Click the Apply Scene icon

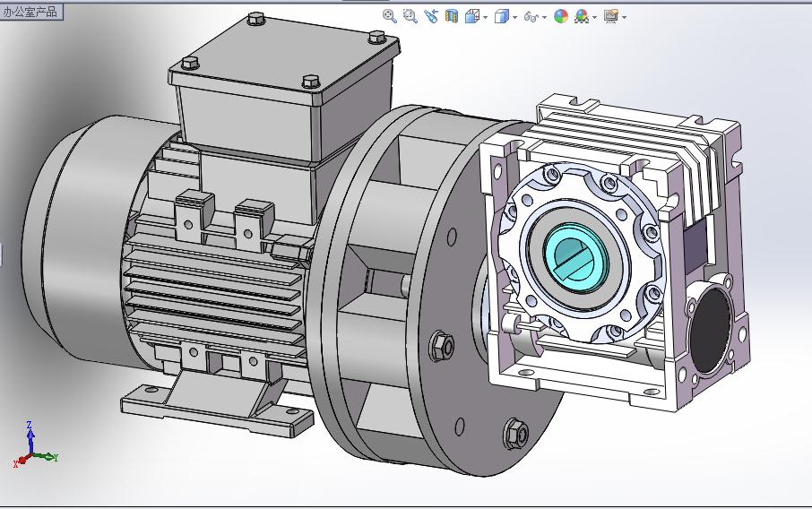coord(581,16)
